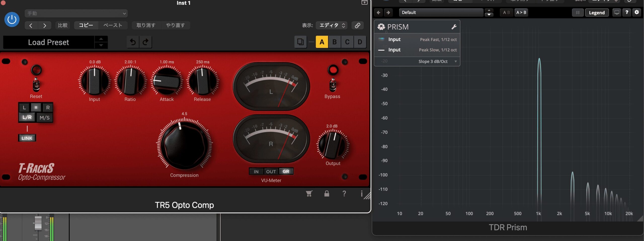Open the 表示 エディタ view dropdown

(332, 25)
